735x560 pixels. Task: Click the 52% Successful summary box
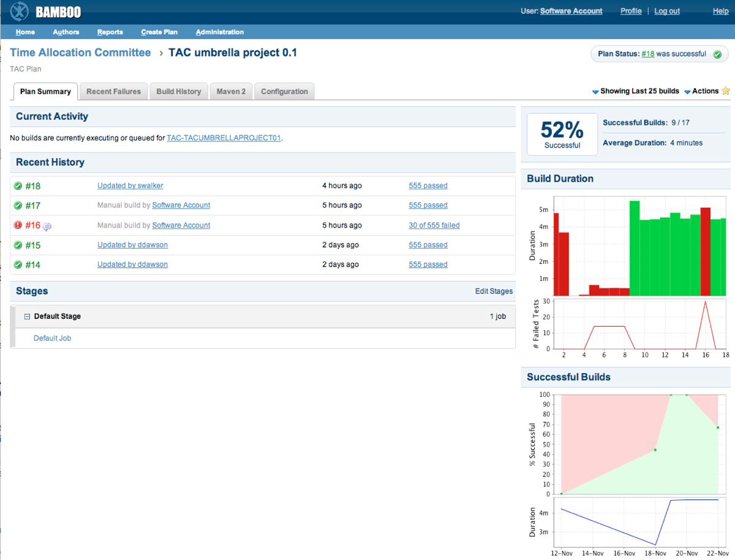[x=562, y=135]
